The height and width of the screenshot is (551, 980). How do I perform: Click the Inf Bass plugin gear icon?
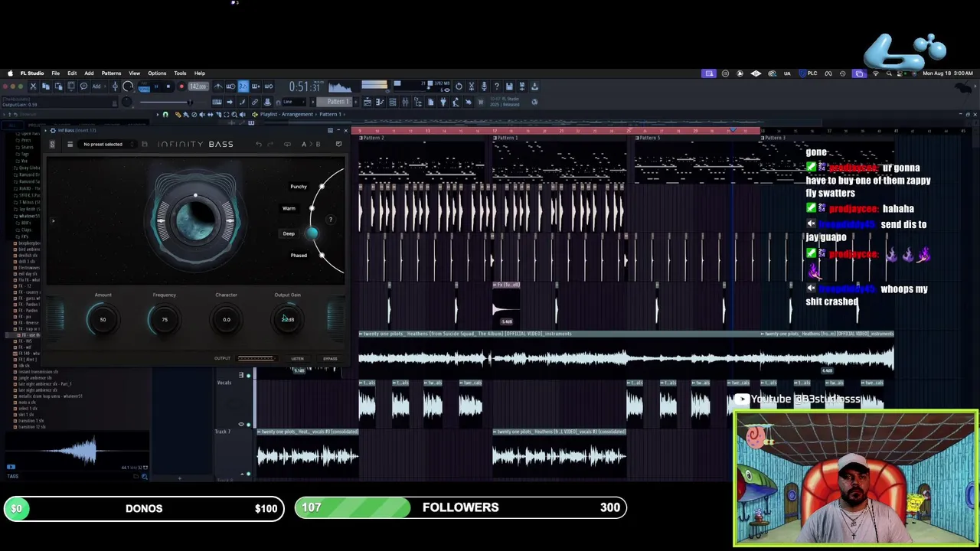coord(53,130)
